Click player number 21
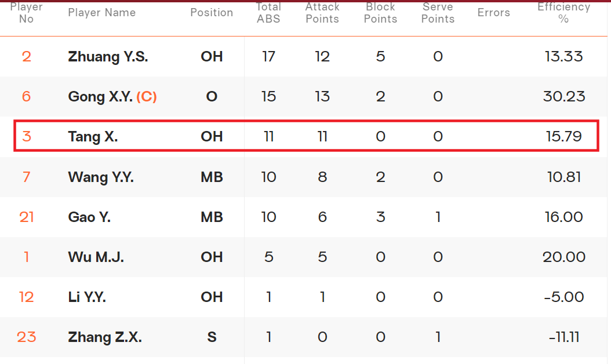611x364 pixels. 27,217
